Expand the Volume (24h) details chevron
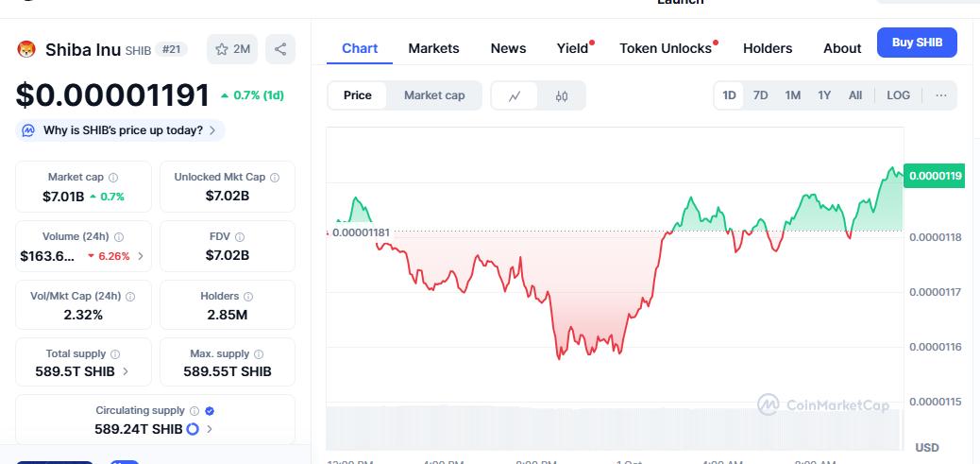 point(141,256)
